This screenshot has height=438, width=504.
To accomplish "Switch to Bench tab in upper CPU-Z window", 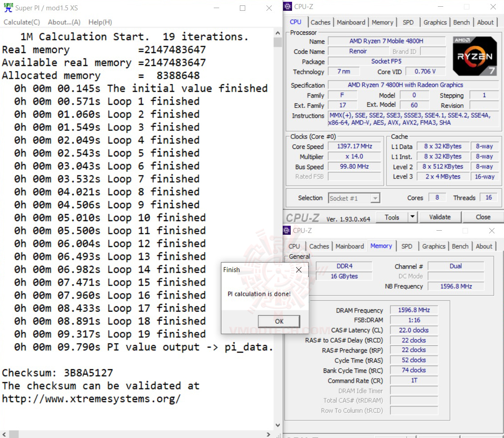I will [461, 22].
